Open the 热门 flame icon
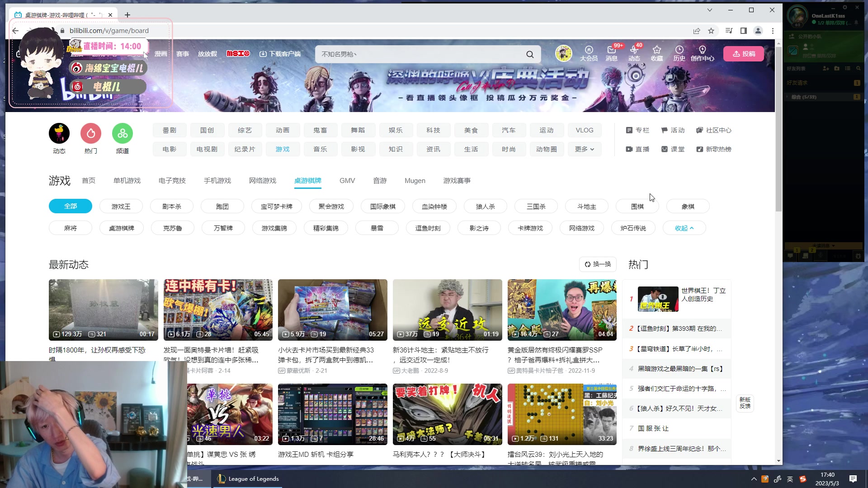 tap(91, 133)
